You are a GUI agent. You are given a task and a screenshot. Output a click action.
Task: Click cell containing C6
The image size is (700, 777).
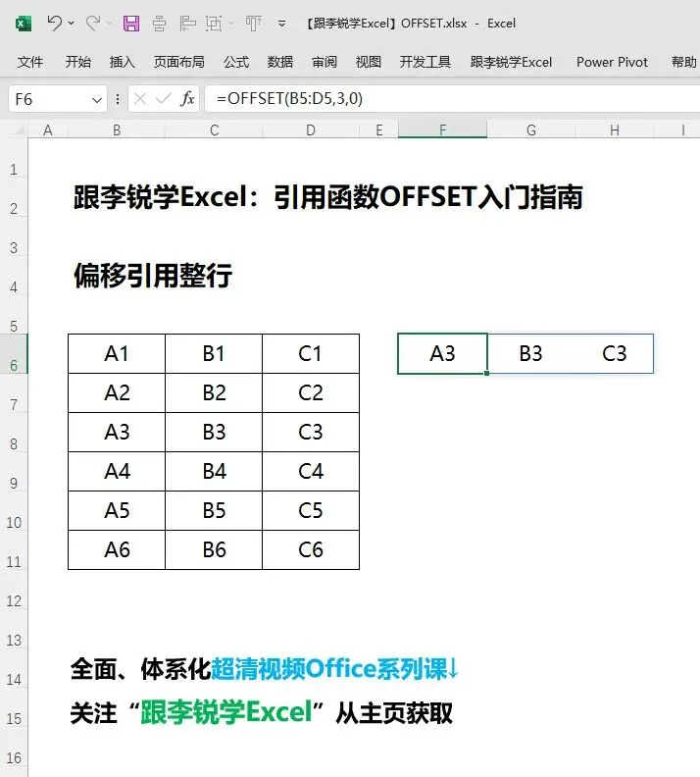(311, 549)
